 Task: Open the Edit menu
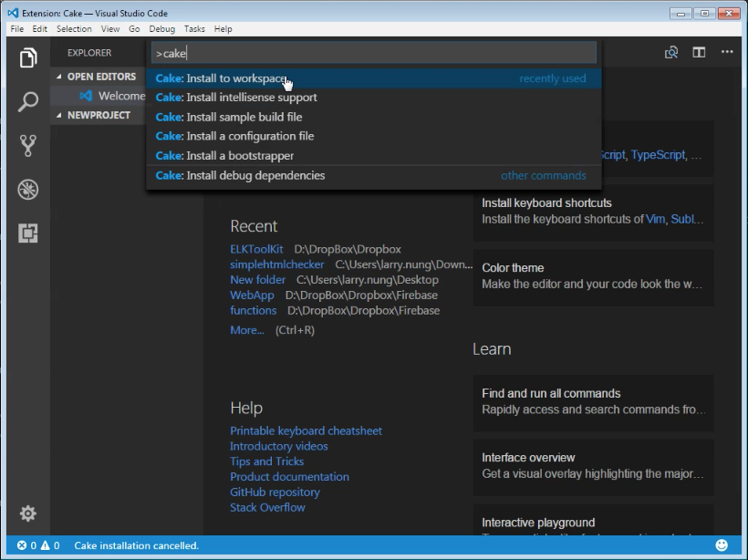[39, 29]
